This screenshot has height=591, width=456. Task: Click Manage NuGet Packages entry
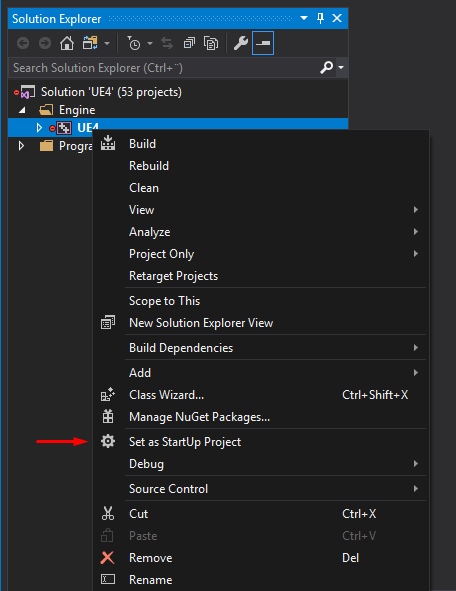click(199, 417)
